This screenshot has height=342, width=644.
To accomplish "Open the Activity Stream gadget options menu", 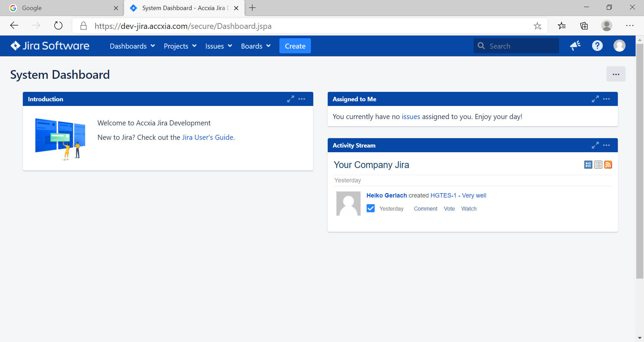I will (606, 145).
